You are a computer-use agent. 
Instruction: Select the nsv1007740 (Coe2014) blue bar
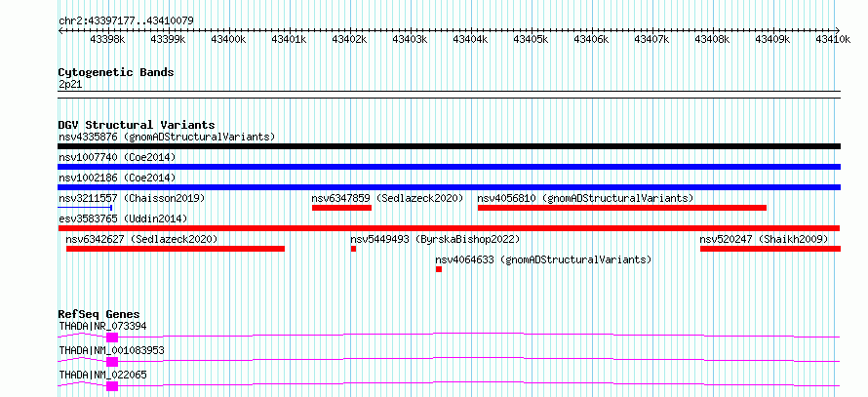click(449, 167)
